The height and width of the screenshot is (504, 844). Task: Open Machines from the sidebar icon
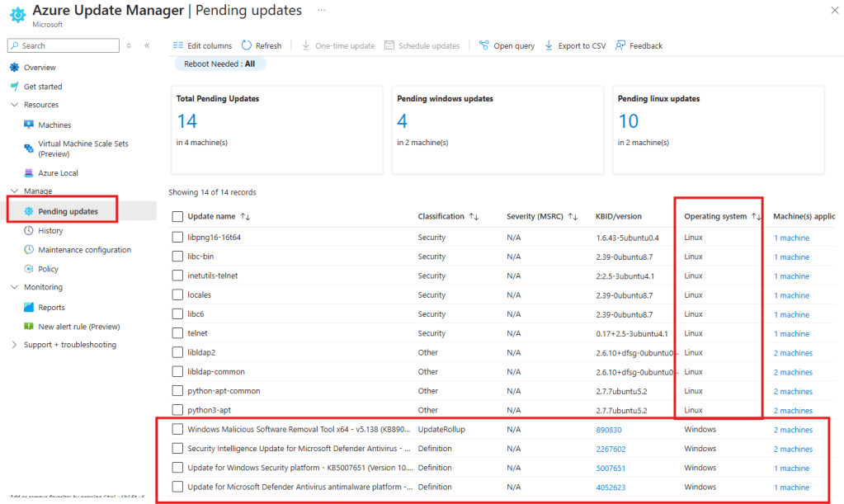(29, 125)
